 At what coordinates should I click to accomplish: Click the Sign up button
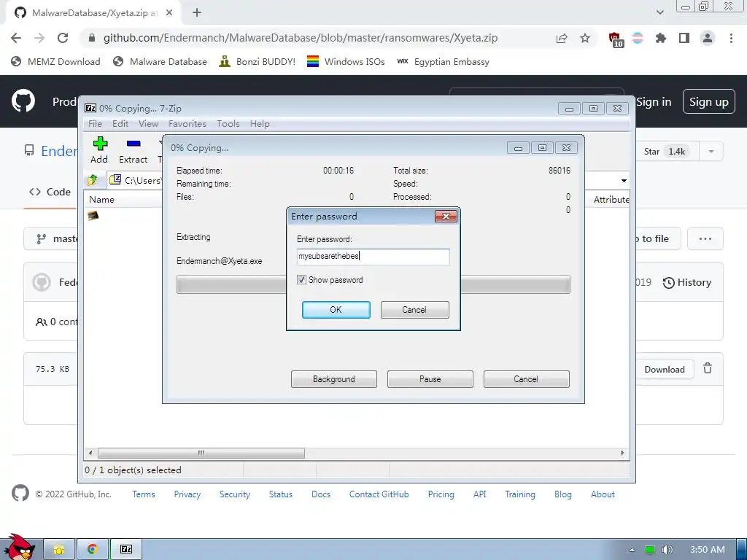(709, 102)
